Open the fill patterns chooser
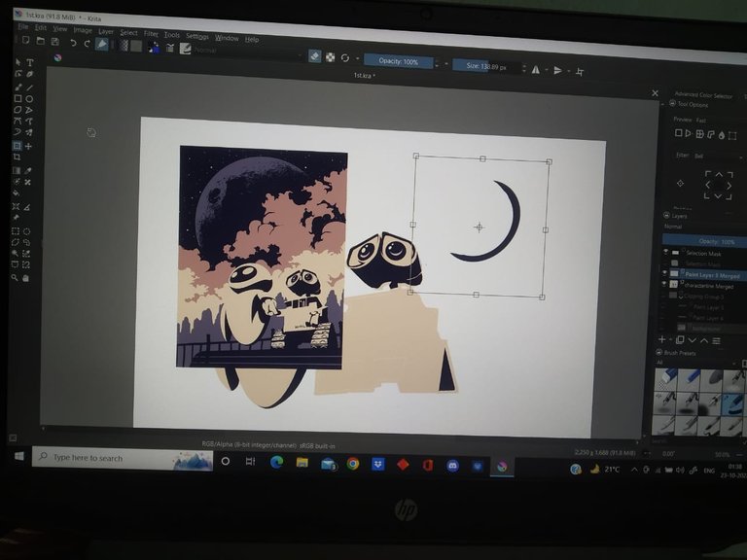 tap(136, 46)
